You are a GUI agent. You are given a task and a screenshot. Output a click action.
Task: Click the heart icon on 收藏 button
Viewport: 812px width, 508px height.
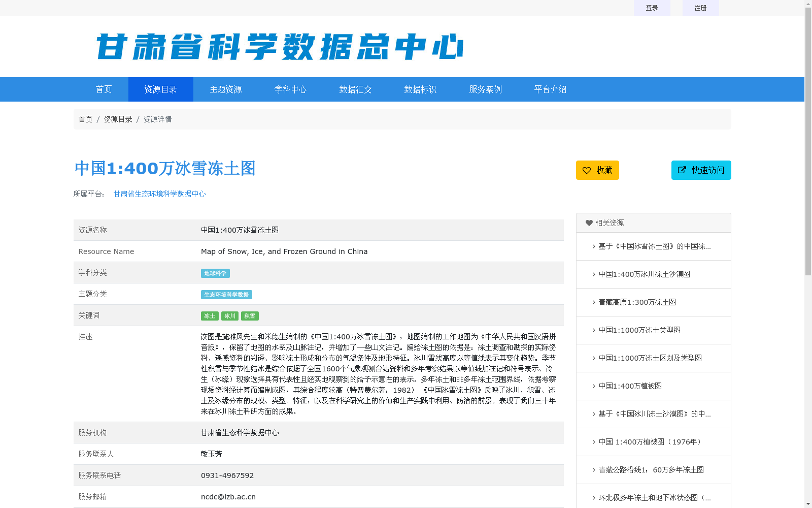tap(587, 170)
